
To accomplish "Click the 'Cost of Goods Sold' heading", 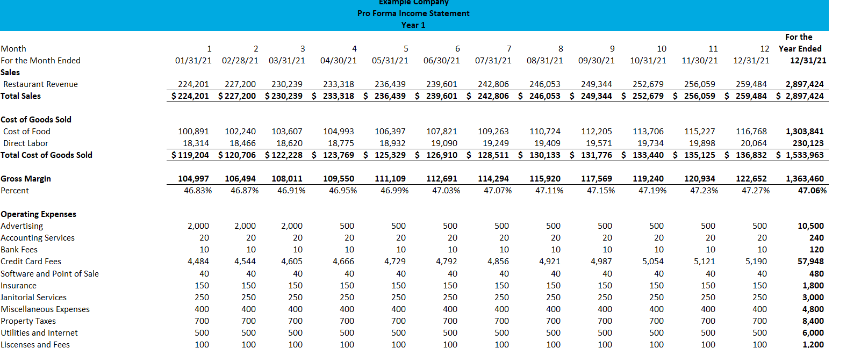I will pyautogui.click(x=36, y=120).
